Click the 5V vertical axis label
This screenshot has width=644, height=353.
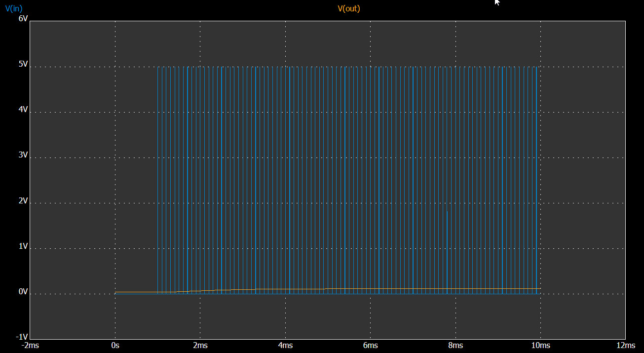coord(23,65)
